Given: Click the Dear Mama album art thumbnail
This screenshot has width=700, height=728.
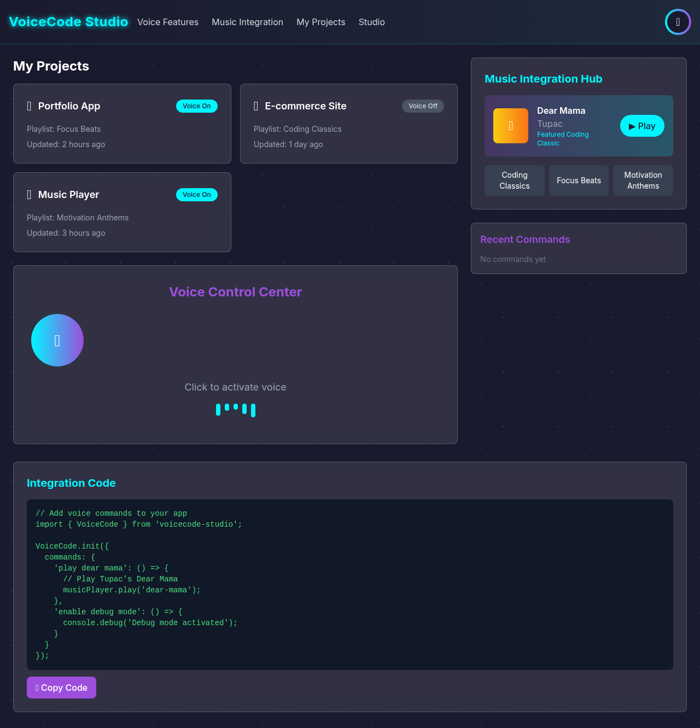Looking at the screenshot, I should tap(510, 126).
